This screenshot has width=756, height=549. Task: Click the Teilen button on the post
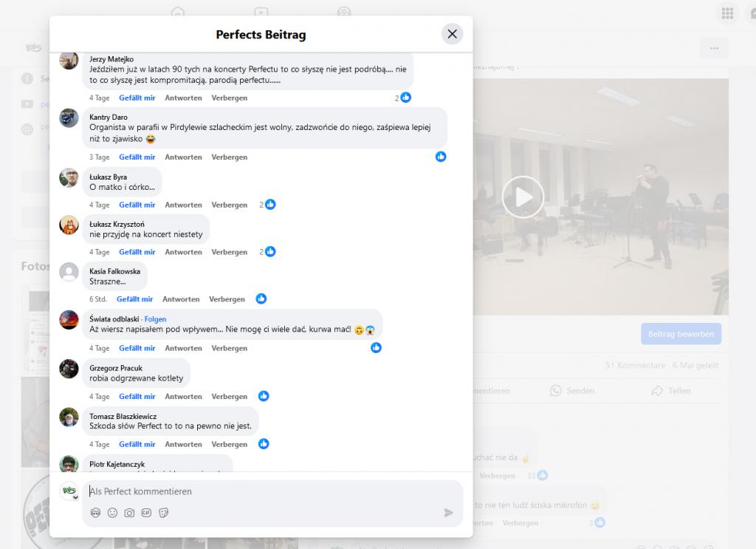[670, 391]
